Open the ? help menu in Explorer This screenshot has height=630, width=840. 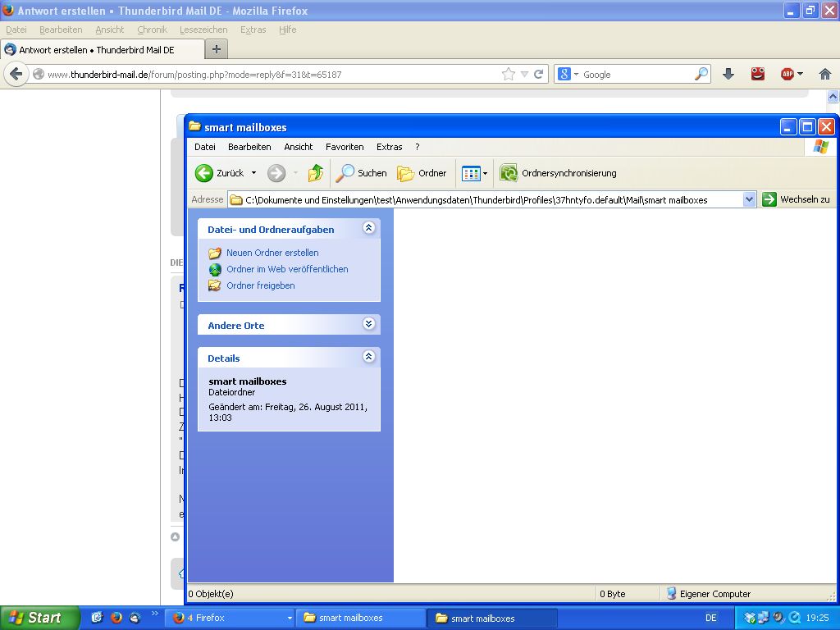pos(418,147)
